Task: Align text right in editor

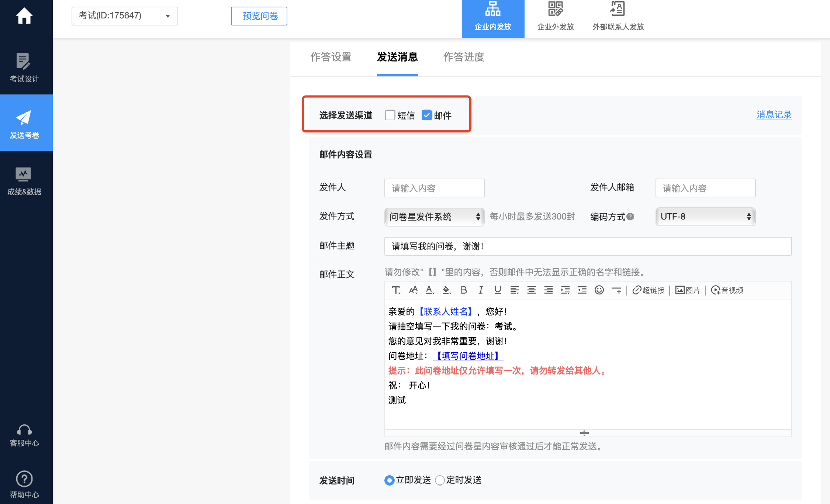Action: pos(549,290)
